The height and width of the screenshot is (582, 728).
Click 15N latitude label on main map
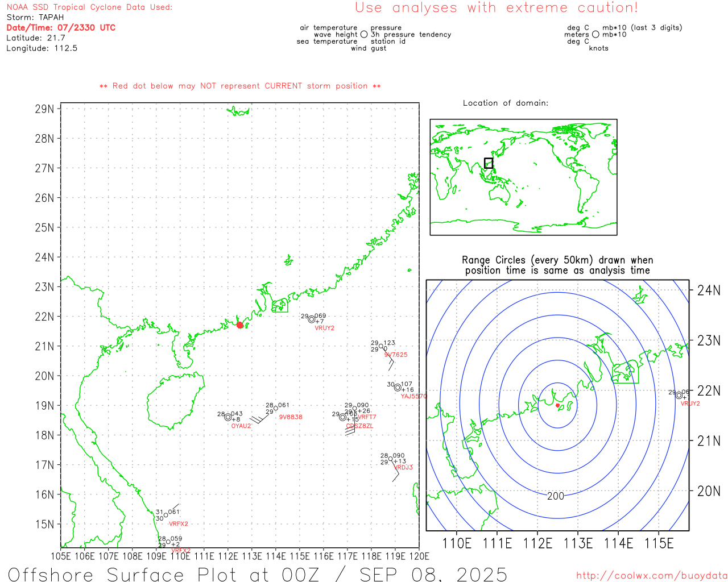point(44,524)
